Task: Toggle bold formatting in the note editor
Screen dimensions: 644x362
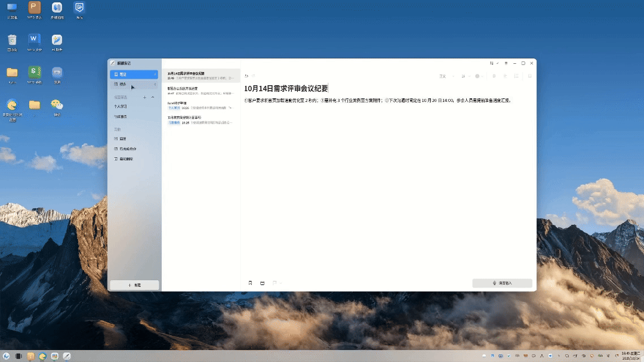Action: pos(494,76)
